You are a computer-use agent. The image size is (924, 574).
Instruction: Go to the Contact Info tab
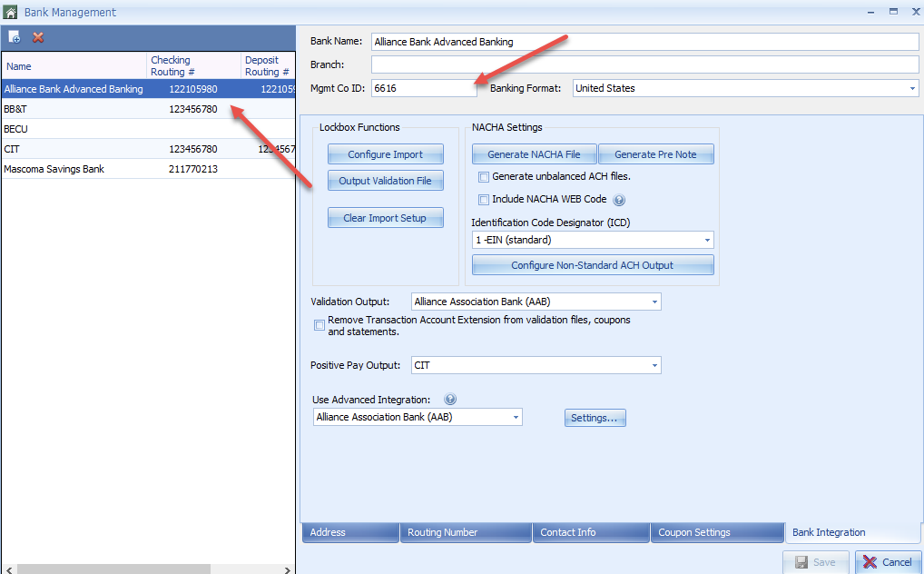pyautogui.click(x=591, y=533)
